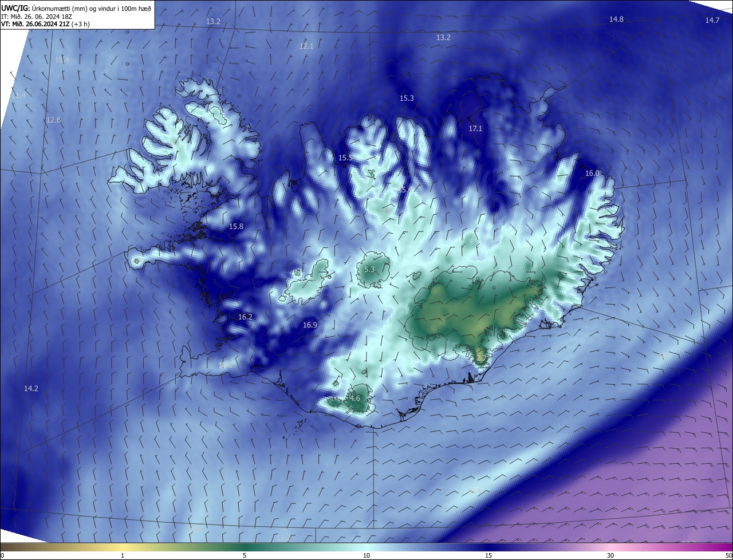Click the "0" tick on the color scale
This screenshot has width=733, height=560.
point(2,555)
